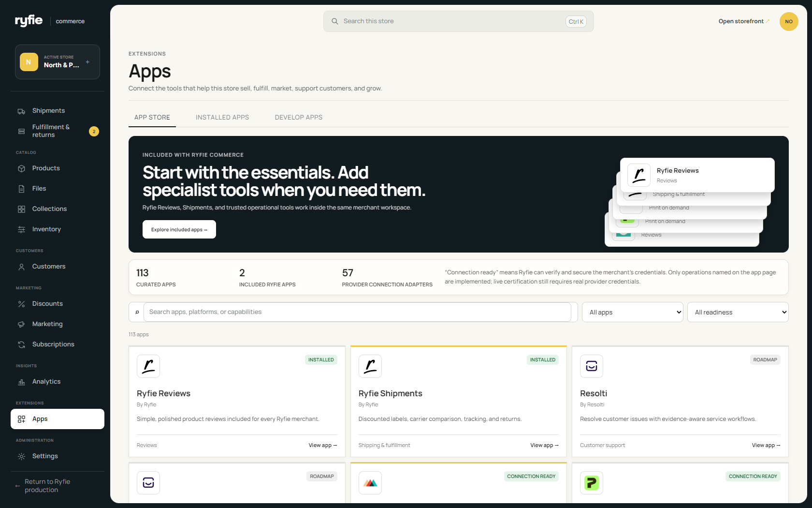Click the 113 curated apps stat
Screen dimensions: 812x508
156,278
